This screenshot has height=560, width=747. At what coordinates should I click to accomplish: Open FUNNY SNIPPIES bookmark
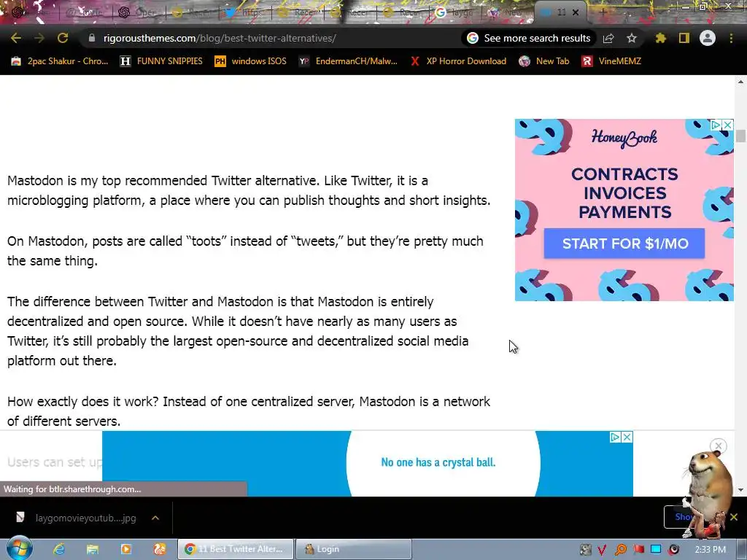coord(161,61)
